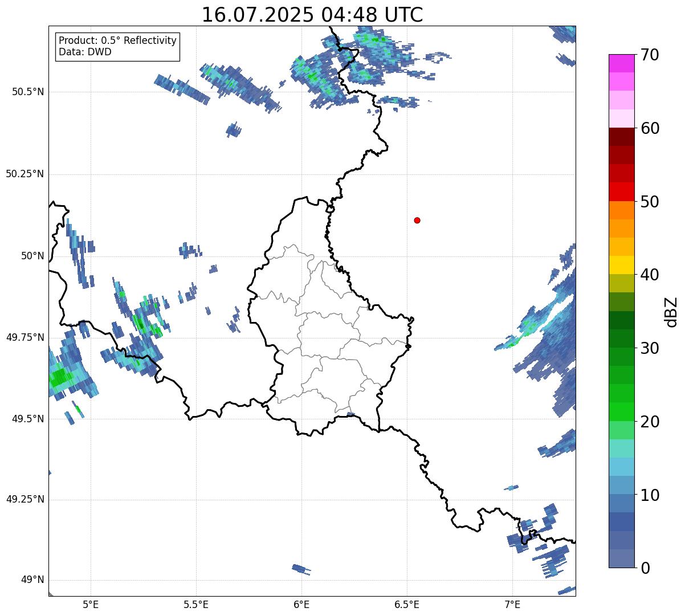Click the 49°N latitude label
Image resolution: width=685 pixels, height=616 pixels.
(x=32, y=580)
